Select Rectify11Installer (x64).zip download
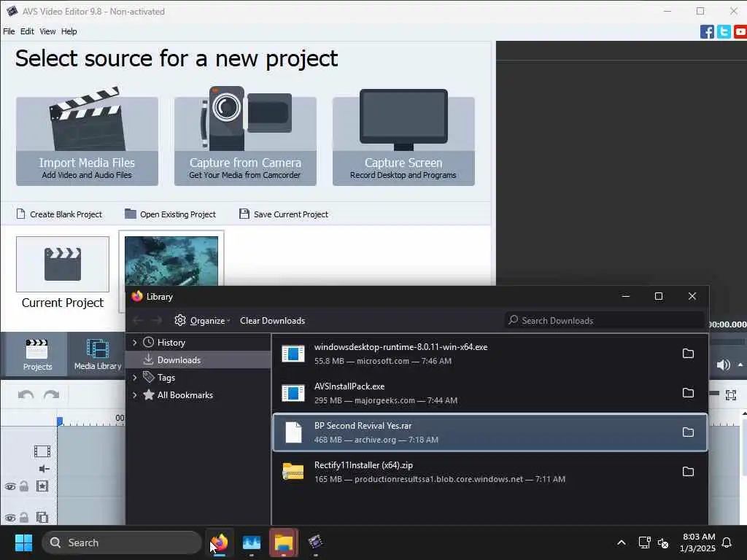 tap(489, 472)
